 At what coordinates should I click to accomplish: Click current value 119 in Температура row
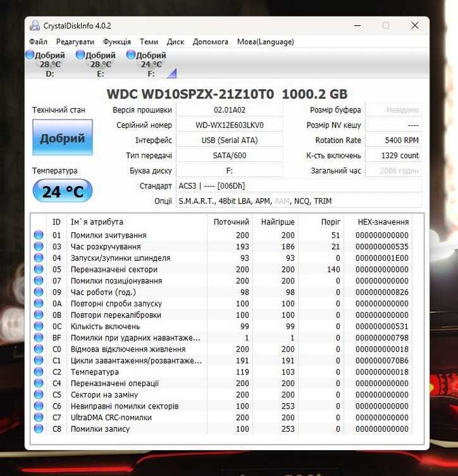click(242, 372)
